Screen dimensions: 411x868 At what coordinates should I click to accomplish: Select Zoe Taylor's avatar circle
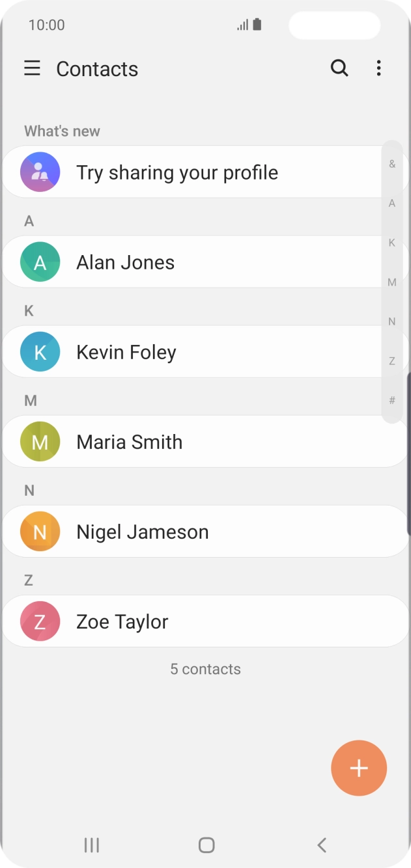pyautogui.click(x=40, y=621)
